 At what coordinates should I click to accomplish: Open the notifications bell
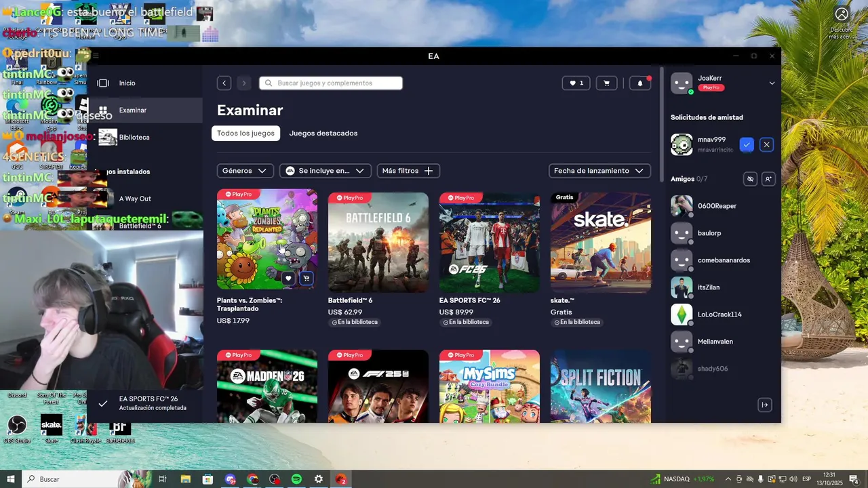click(640, 83)
